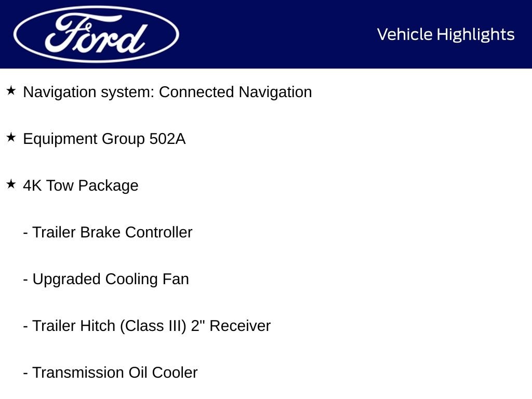Click the Vehicle Highlights heading
Image resolution: width=532 pixels, height=399 pixels.
click(x=446, y=34)
